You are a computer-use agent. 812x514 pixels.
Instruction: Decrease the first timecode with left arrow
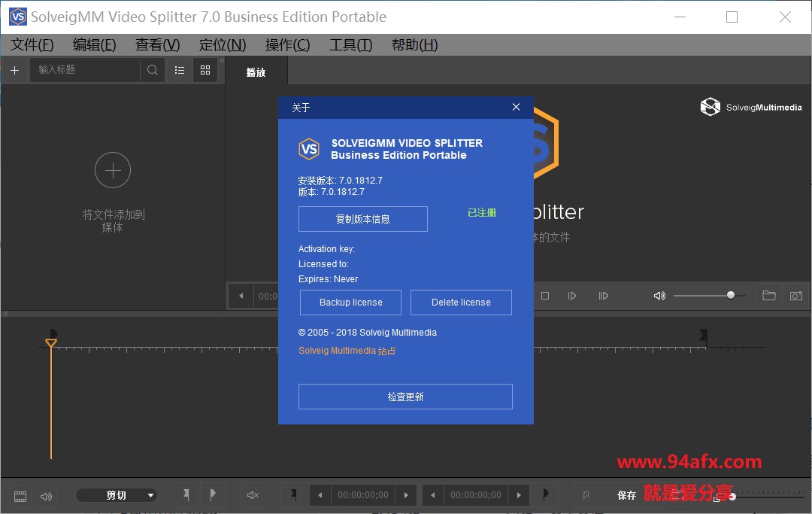[x=320, y=495]
